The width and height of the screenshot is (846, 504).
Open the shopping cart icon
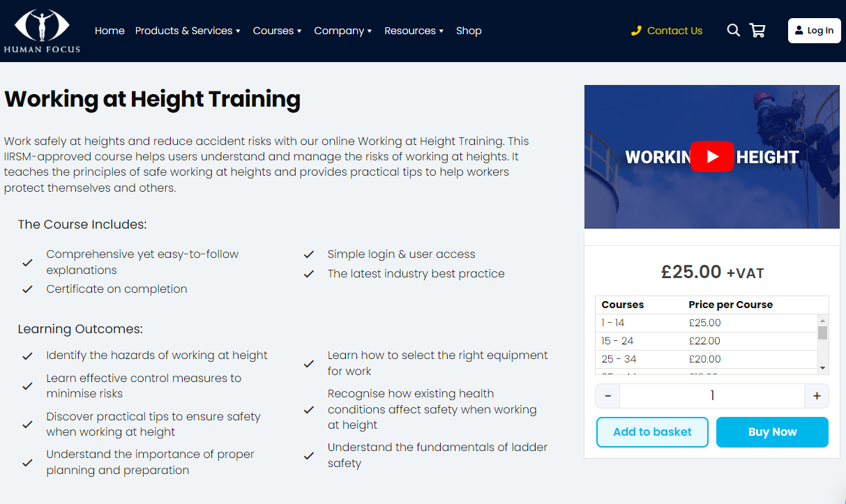pos(757,31)
